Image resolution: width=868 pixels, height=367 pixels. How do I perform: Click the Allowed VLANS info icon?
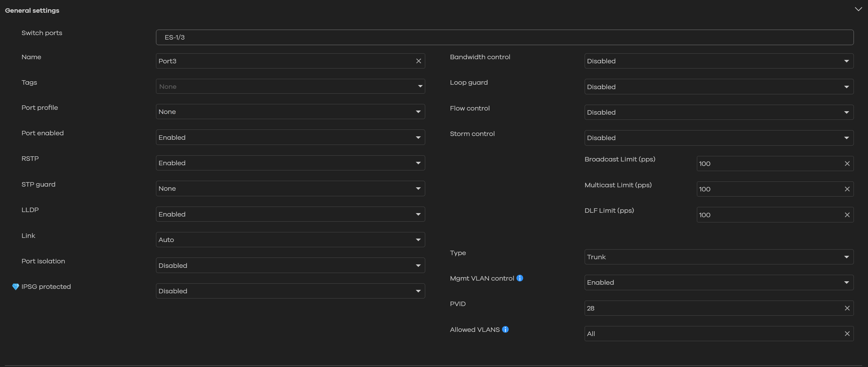505,329
